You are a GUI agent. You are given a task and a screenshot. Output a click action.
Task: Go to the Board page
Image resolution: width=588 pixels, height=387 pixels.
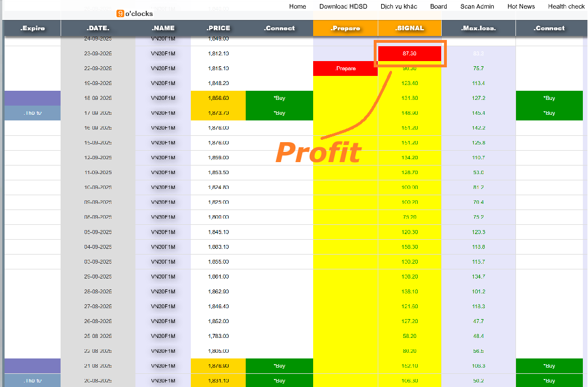(438, 6)
